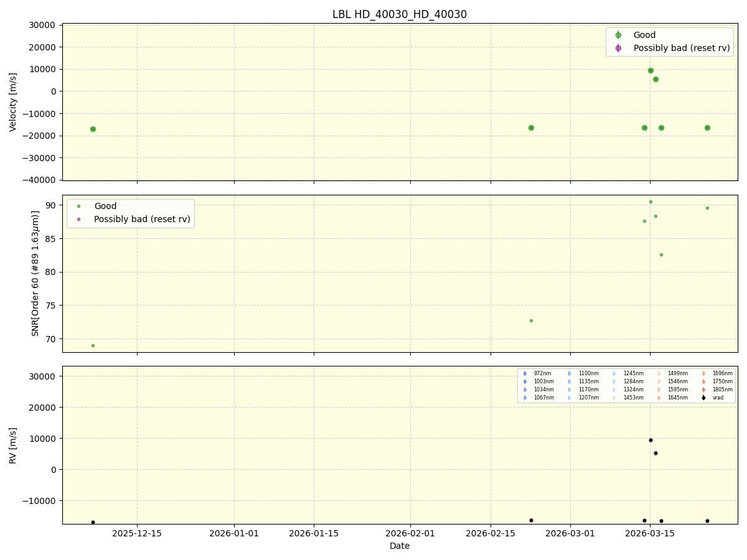Click the Velocity [m/s] axis label
Screen dimensions: 747x560
(13, 102)
